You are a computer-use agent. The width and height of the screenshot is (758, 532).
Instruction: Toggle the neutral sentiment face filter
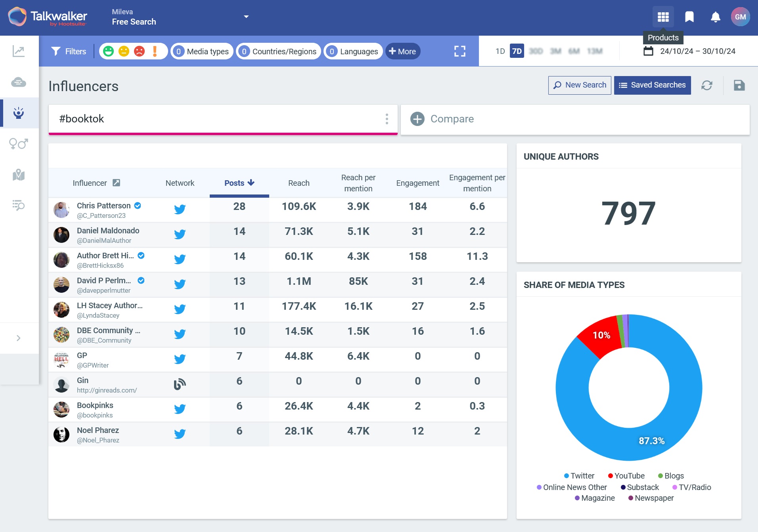tap(124, 51)
